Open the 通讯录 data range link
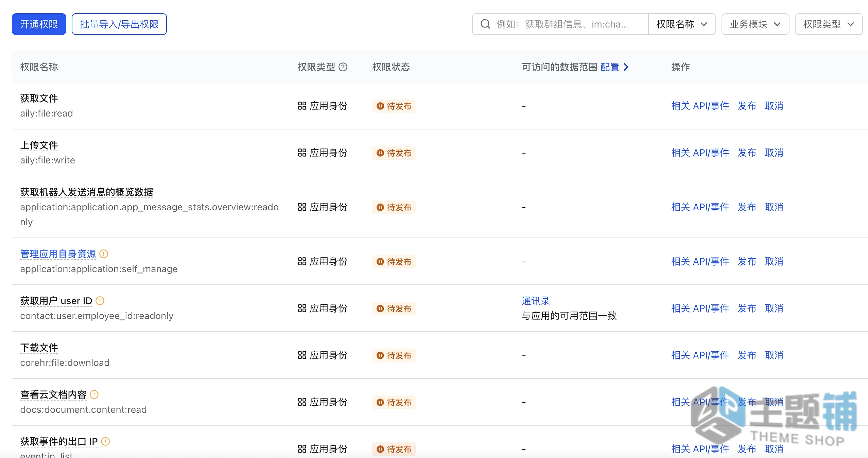The image size is (868, 458). pos(536,301)
